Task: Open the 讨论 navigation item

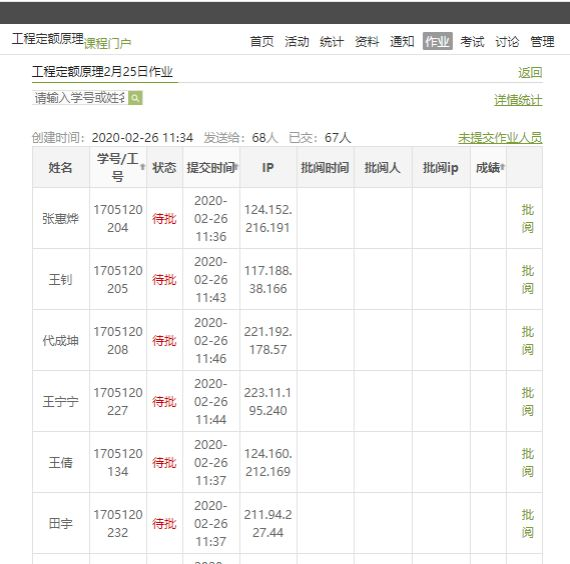Action: point(507,41)
